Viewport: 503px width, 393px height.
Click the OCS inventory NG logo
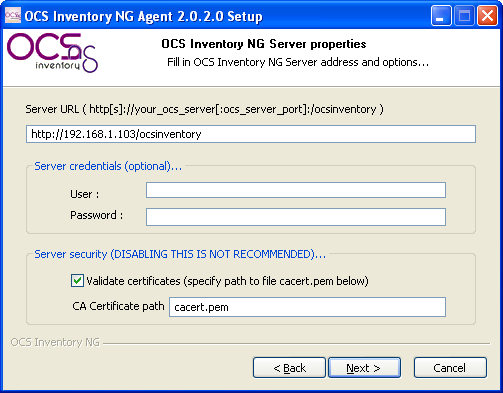53,53
